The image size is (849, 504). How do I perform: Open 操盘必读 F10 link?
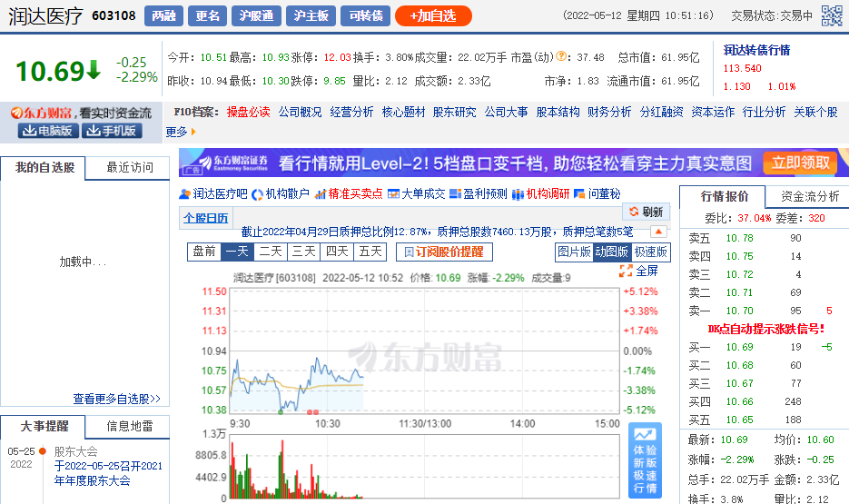249,112
